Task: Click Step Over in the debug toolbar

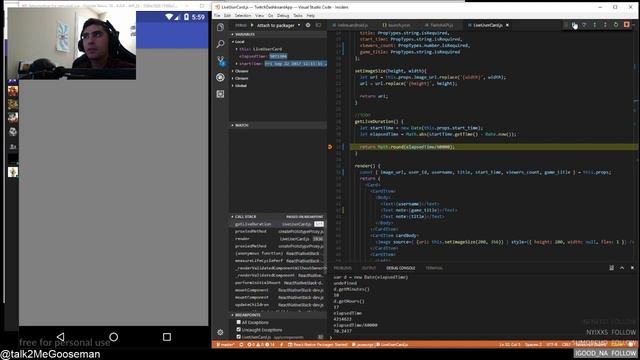Action: point(584,25)
